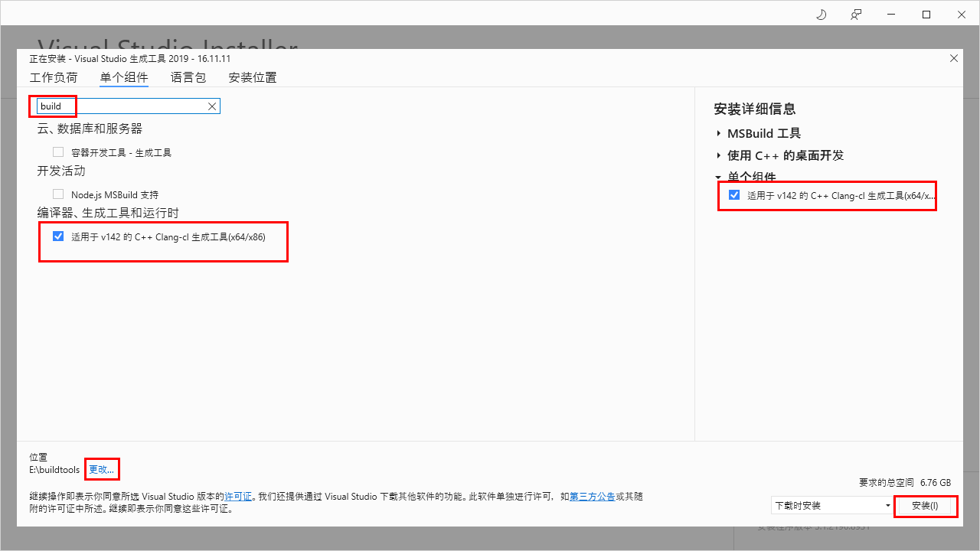Open the 许可证 link
Screen dimensions: 980x551
(x=238, y=497)
